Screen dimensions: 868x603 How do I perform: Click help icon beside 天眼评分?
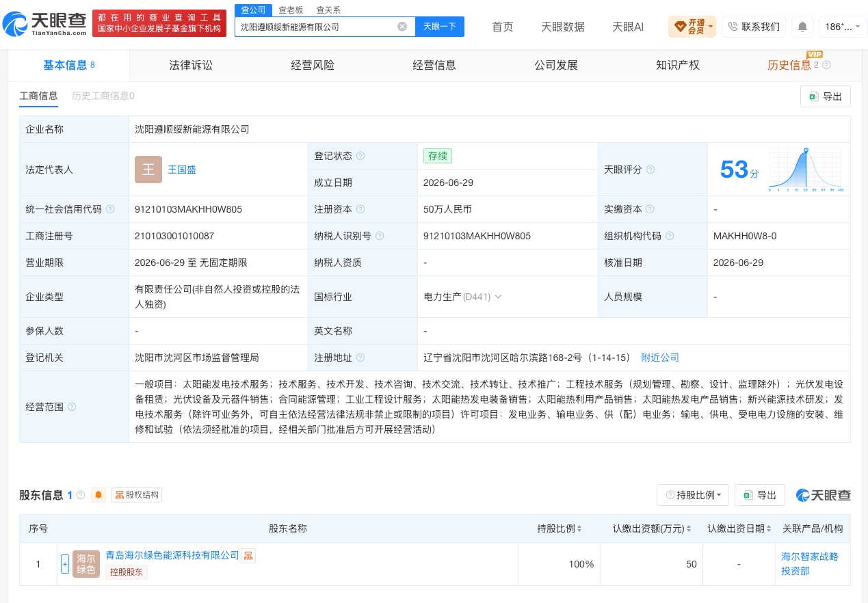coord(650,170)
